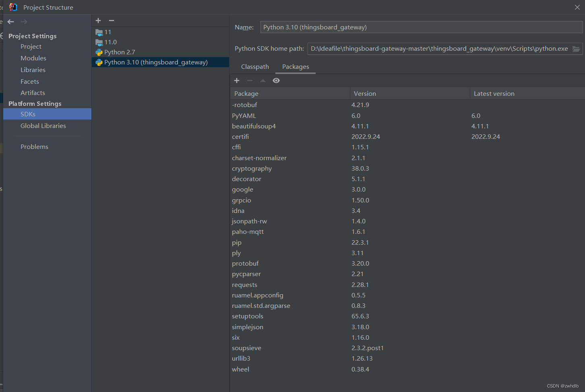
Task: Toggle early releases eye icon
Action: pyautogui.click(x=276, y=80)
